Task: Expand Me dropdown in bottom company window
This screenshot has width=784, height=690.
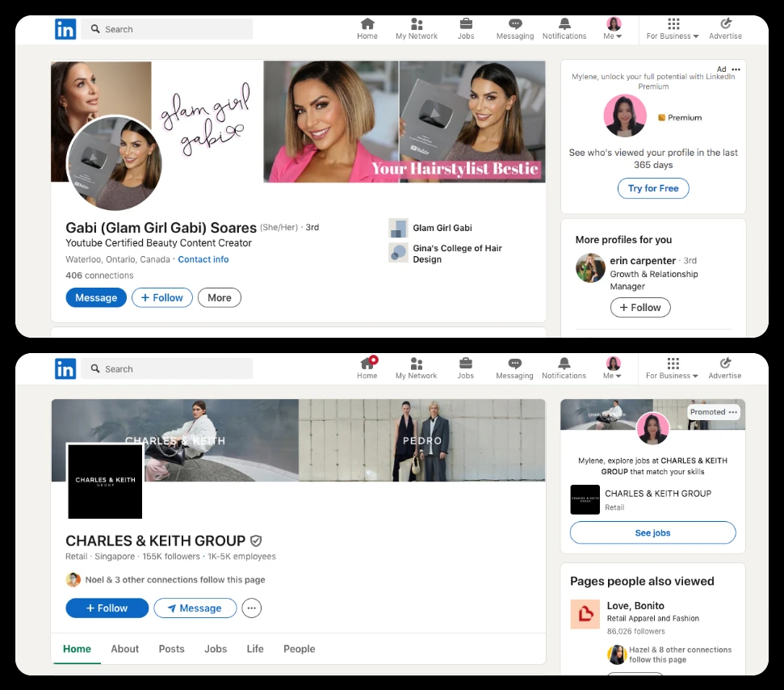Action: tap(613, 368)
